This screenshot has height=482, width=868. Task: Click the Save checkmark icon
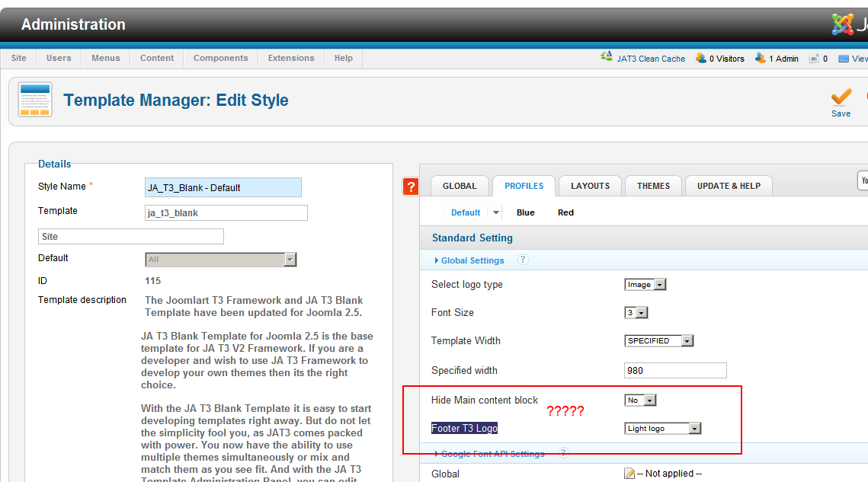[841, 97]
